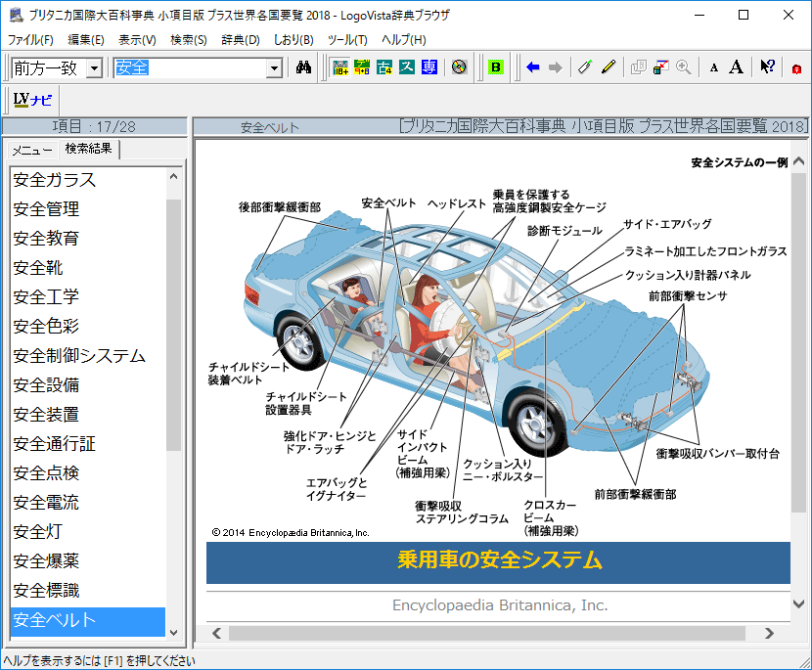Click the article horizontal scrollbar thumb
Image resolution: width=812 pixels, height=670 pixels.
coord(487,633)
